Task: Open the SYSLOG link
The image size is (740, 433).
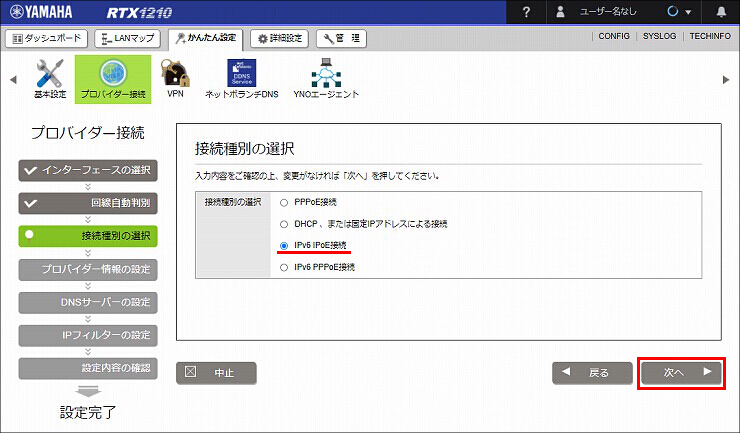Action: tap(659, 36)
